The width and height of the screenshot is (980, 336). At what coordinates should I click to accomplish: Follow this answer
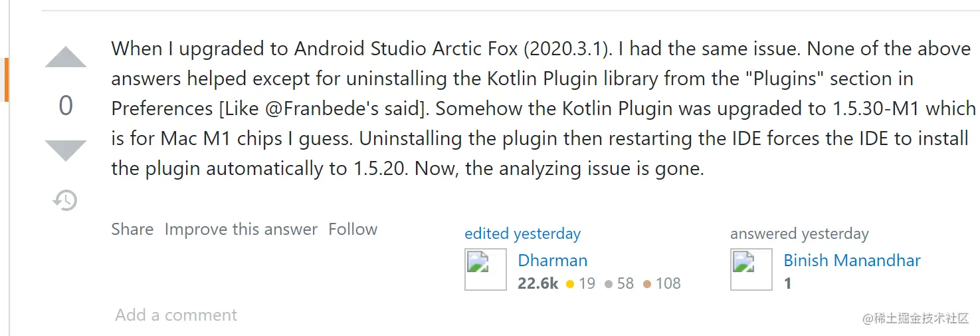coord(353,230)
